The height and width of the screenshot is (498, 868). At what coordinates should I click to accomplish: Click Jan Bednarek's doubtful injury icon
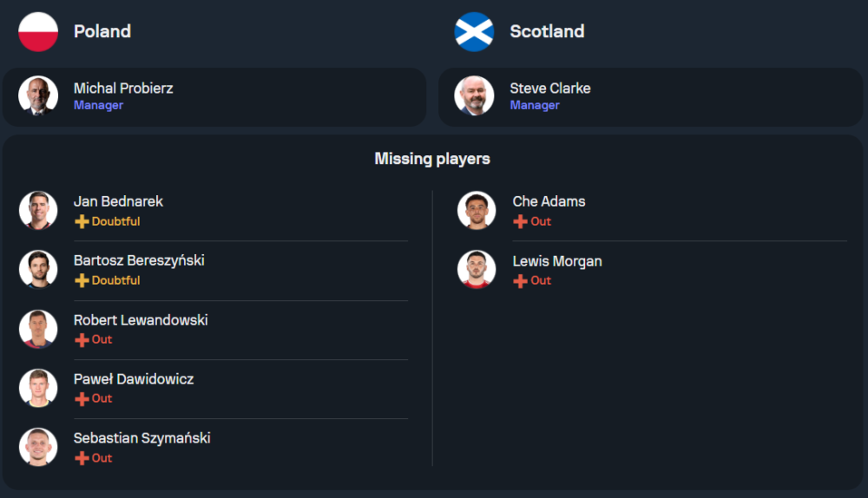click(82, 221)
